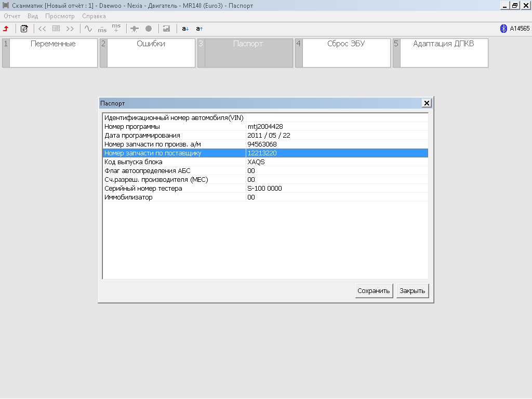Click the decrease font size icon
532x399 pixels.
point(185,29)
